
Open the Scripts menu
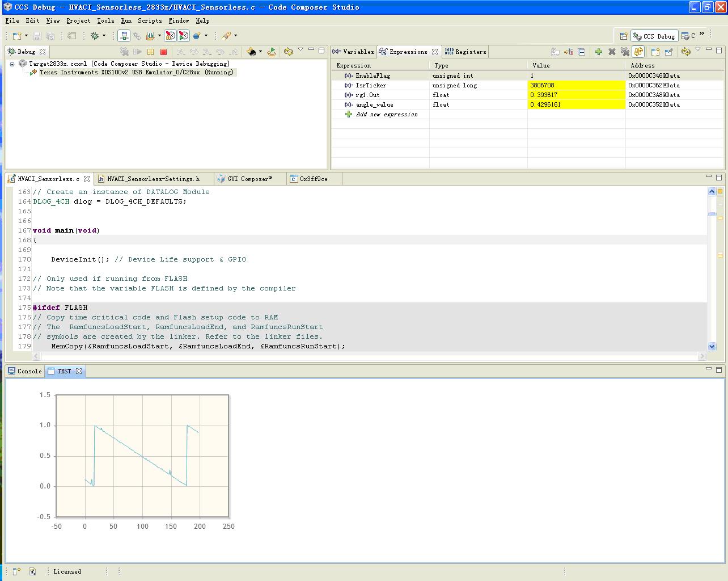[150, 20]
